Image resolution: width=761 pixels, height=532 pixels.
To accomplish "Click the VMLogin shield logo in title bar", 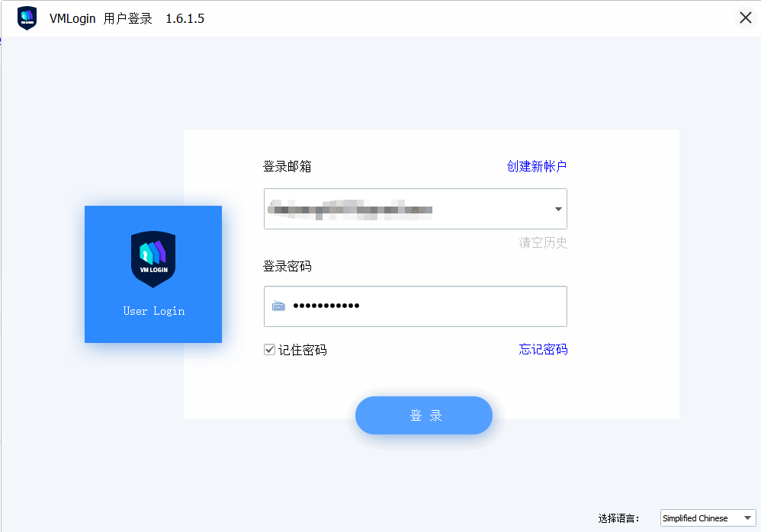I will 27,18.
